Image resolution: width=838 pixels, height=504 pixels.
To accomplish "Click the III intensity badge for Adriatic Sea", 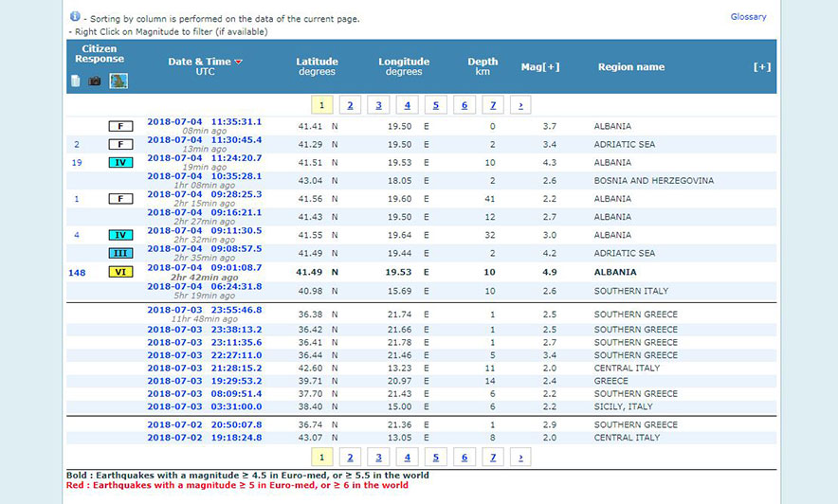I will (x=120, y=254).
